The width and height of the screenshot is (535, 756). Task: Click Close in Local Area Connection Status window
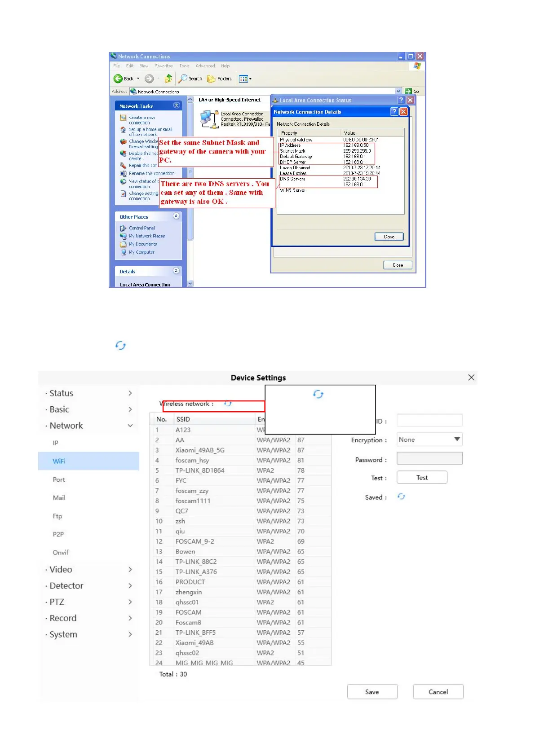[x=398, y=265]
